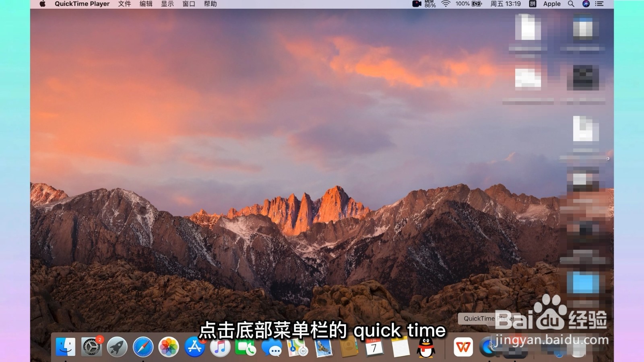Screen dimensions: 644x362
Task: Open Spotlight search magnifier
Action: coord(571,4)
